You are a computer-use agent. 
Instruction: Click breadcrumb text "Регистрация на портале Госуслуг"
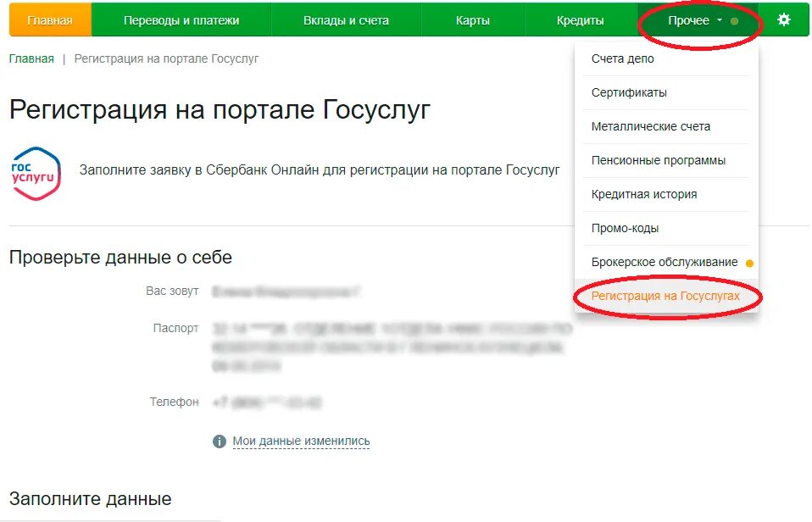click(x=166, y=59)
